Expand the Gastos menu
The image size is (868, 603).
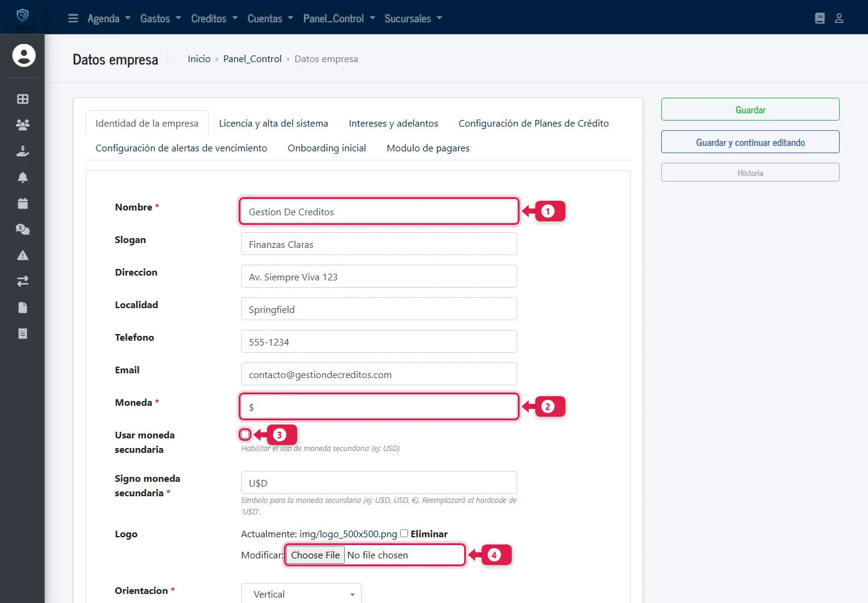(x=161, y=19)
